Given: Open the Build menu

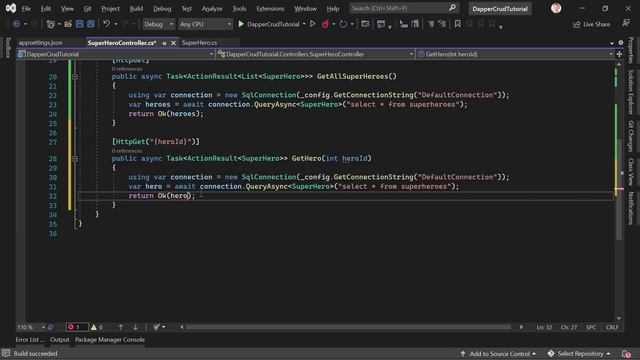Looking at the screenshot, I should (x=136, y=8).
